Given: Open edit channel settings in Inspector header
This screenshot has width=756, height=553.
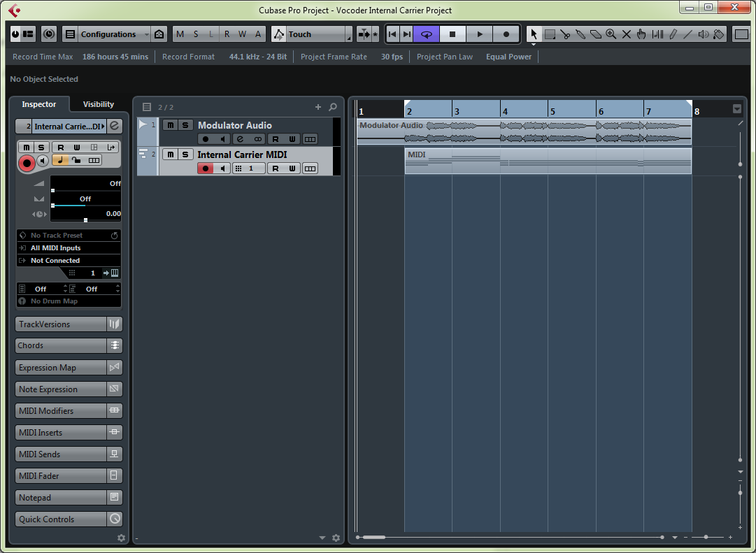Looking at the screenshot, I should (x=114, y=127).
